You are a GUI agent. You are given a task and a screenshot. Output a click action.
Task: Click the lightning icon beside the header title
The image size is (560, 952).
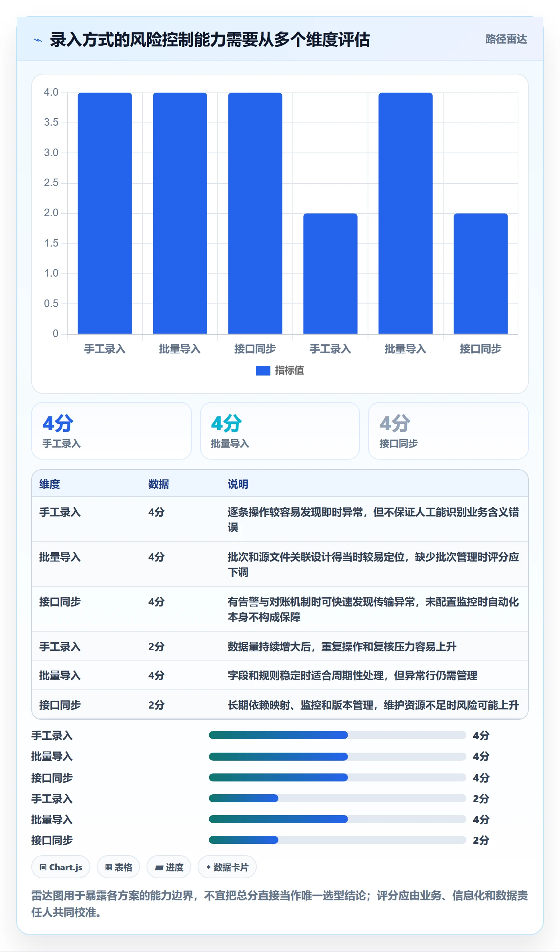[x=38, y=40]
